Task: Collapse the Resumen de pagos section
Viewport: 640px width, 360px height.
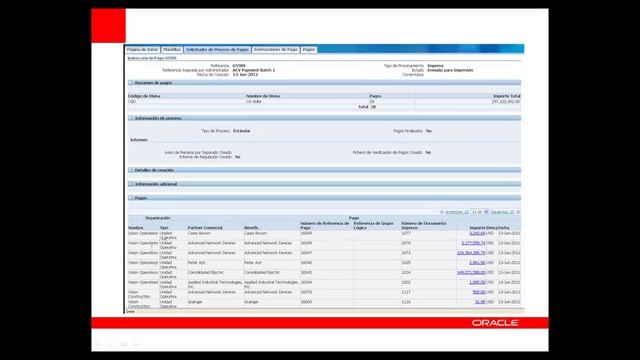Action: point(131,82)
